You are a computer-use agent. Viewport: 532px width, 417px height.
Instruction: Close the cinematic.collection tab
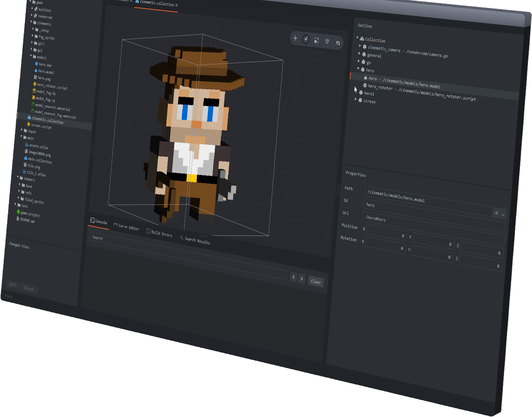[x=177, y=5]
